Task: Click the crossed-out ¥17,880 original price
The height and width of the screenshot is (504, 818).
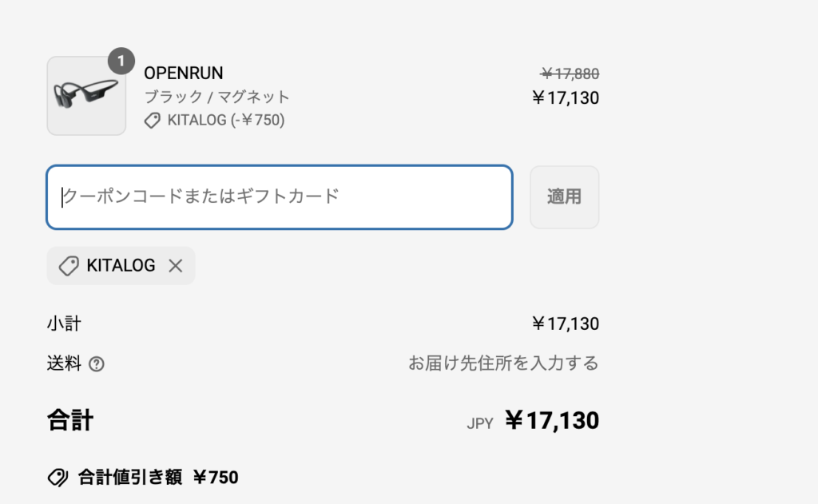Action: pos(570,73)
